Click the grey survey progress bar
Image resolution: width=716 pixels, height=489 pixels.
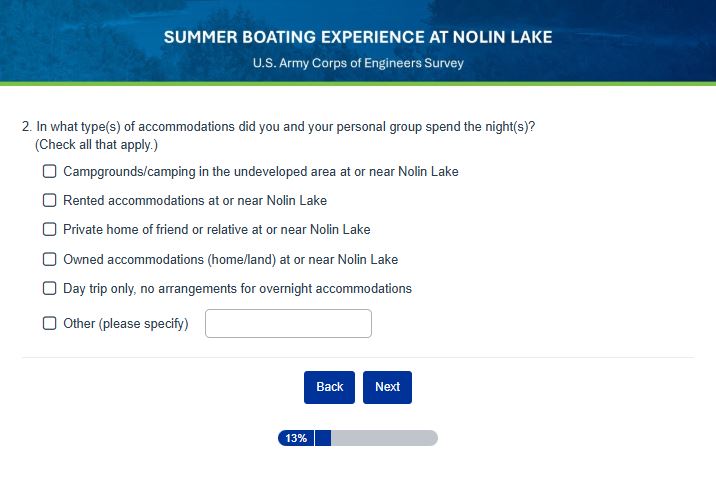384,438
